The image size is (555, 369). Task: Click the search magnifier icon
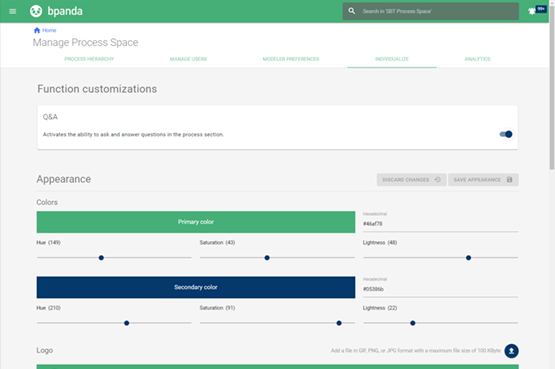351,11
